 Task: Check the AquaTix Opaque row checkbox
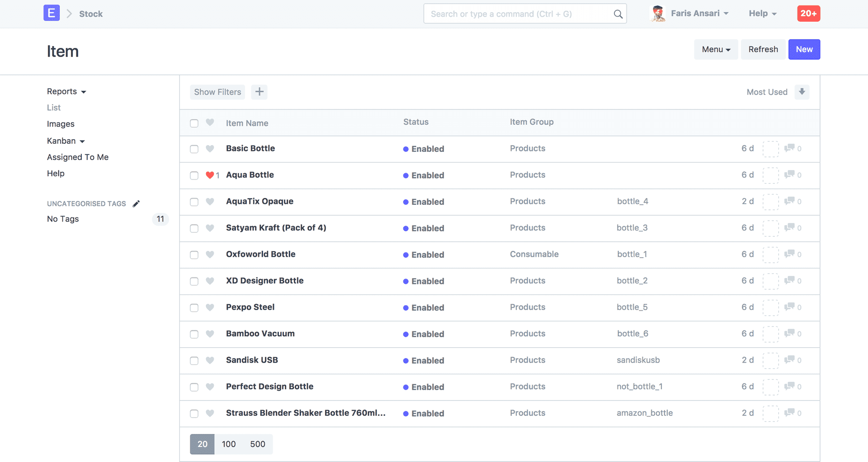(x=194, y=202)
